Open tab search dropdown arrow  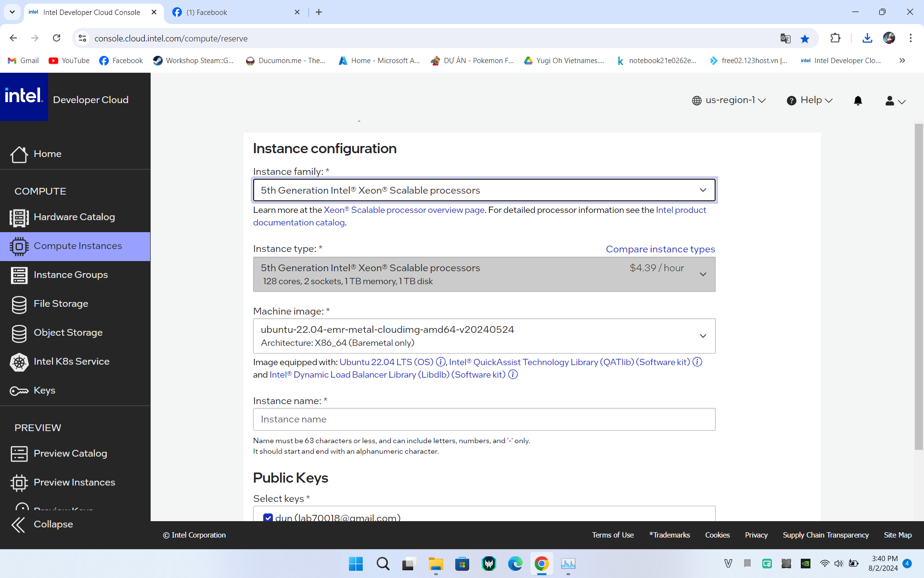click(x=12, y=13)
